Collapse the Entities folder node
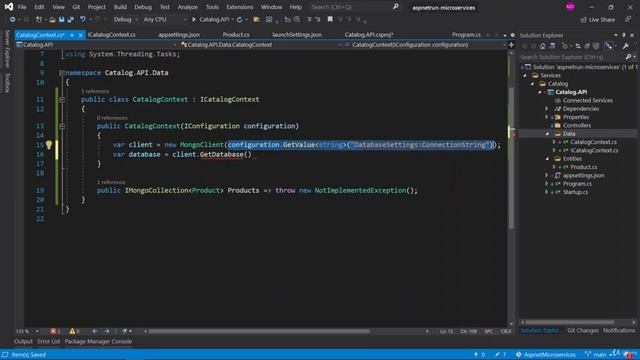The width and height of the screenshot is (640, 360). click(x=547, y=159)
